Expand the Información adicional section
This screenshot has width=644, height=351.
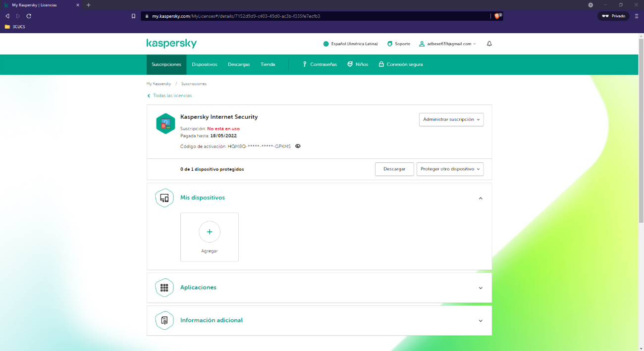click(480, 320)
